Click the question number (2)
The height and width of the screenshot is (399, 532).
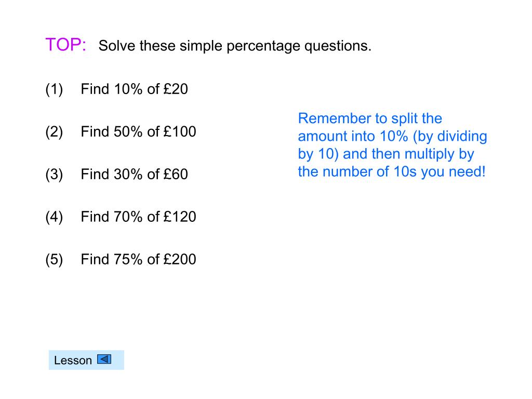pos(54,132)
